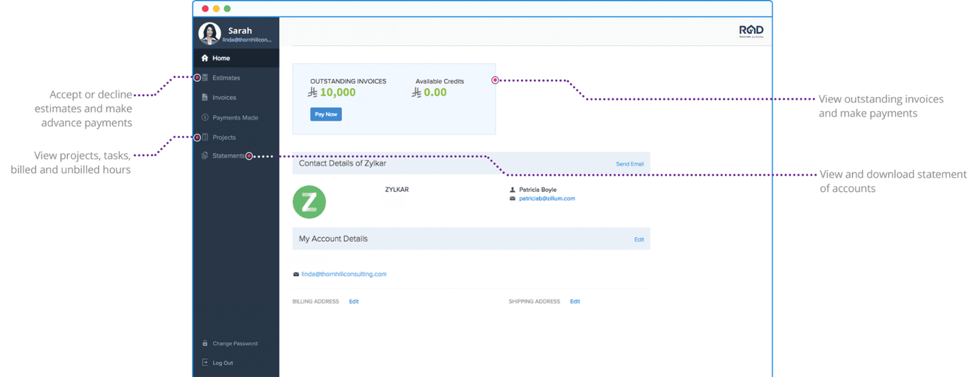980x377 pixels.
Task: Click the ROD company logo
Action: pos(751,31)
